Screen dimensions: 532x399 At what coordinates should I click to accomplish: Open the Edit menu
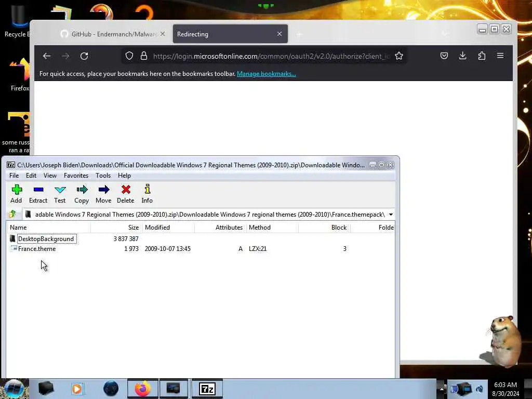[x=31, y=176]
